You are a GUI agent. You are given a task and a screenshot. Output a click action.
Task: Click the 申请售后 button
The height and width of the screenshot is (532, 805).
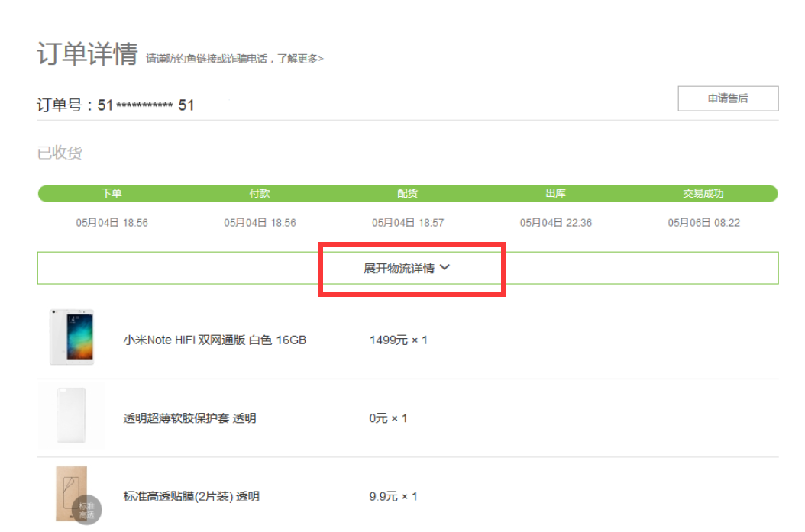pos(728,98)
